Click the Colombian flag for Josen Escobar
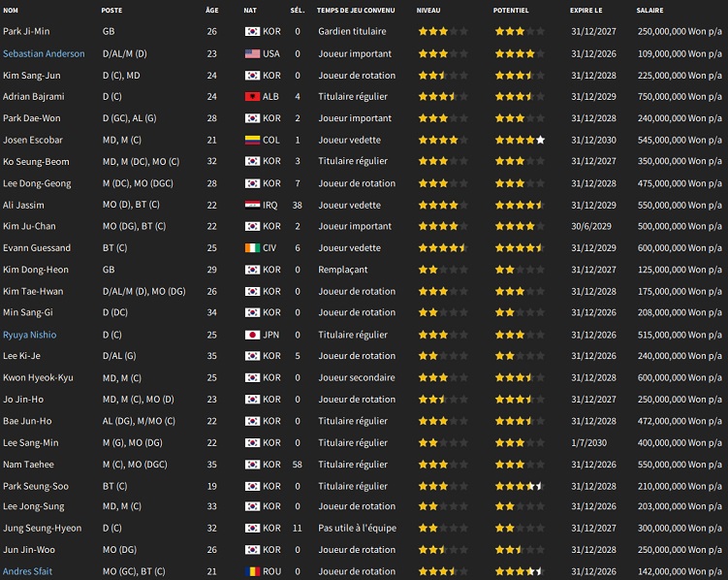 point(252,140)
